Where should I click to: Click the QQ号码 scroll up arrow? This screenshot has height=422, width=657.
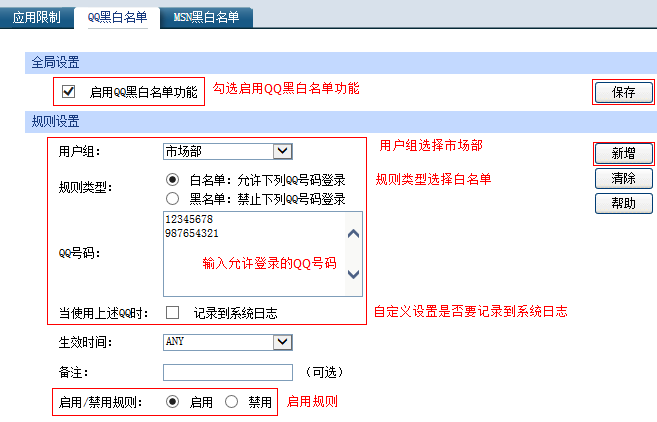point(354,234)
